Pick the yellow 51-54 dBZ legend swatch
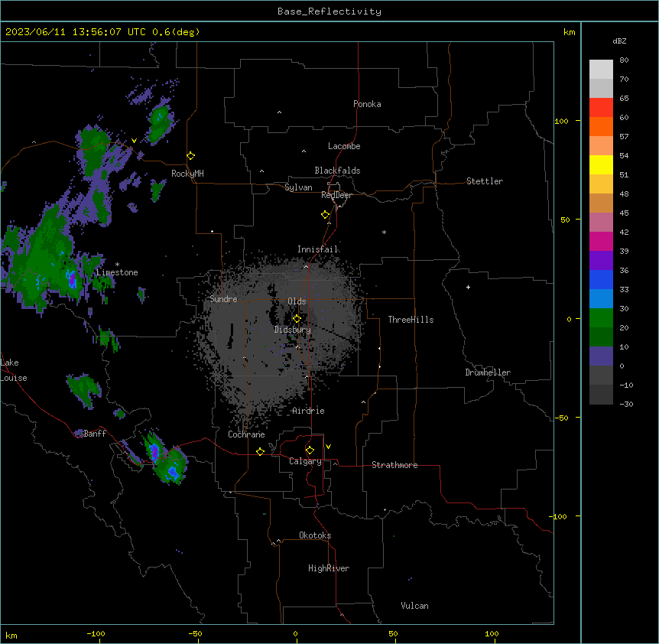 pos(601,164)
